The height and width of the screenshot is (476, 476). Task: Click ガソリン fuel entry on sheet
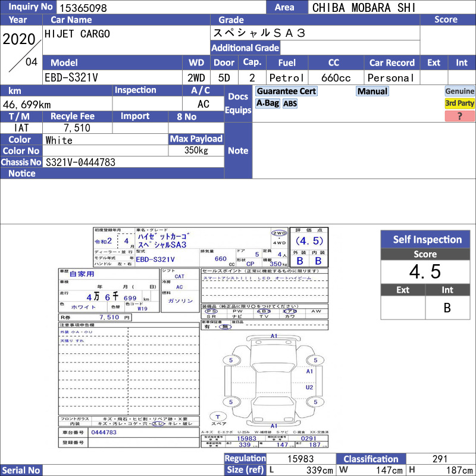click(x=180, y=300)
